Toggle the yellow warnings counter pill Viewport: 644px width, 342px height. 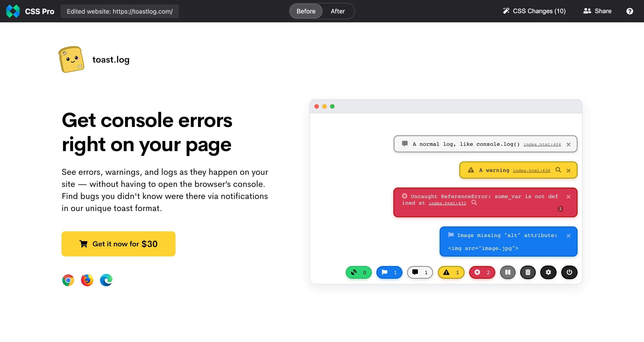pyautogui.click(x=451, y=272)
